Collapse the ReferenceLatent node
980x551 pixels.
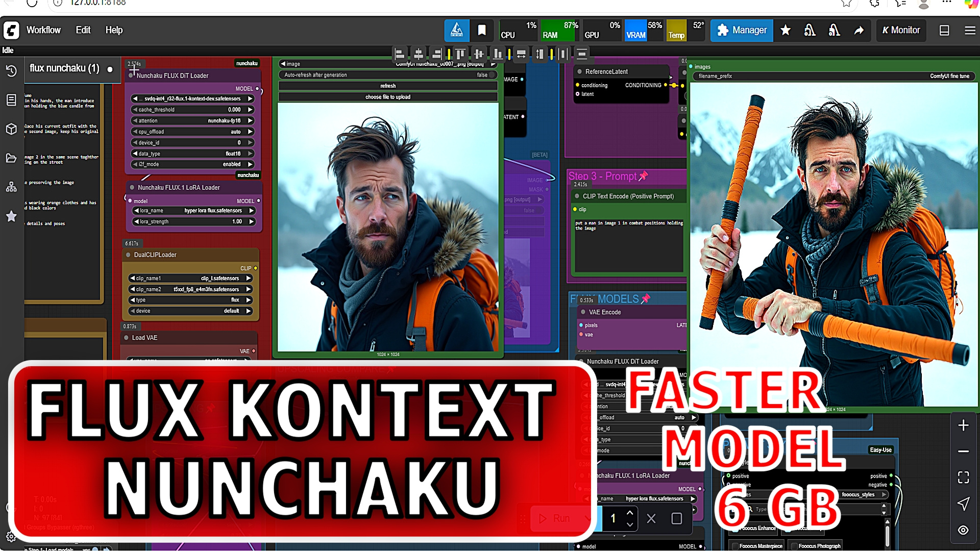(579, 72)
